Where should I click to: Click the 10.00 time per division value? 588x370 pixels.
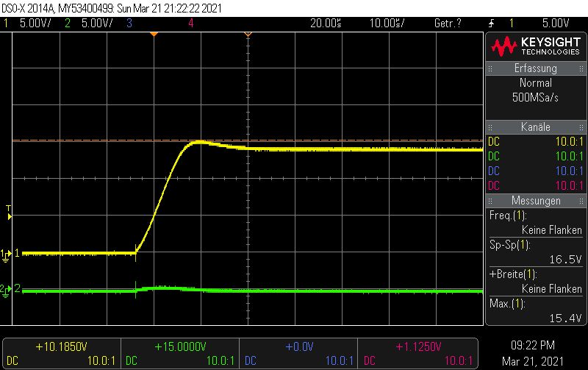387,24
